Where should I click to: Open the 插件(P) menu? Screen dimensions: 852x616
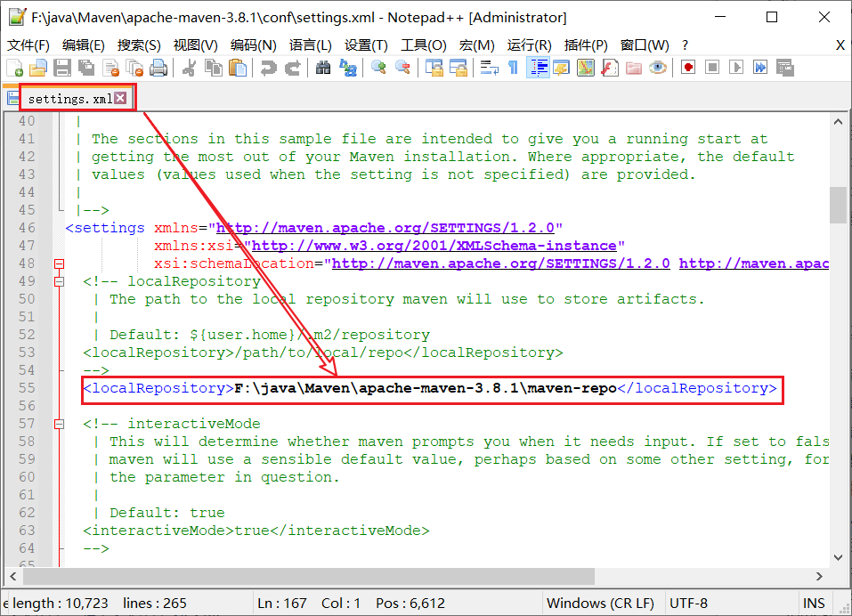[x=586, y=45]
